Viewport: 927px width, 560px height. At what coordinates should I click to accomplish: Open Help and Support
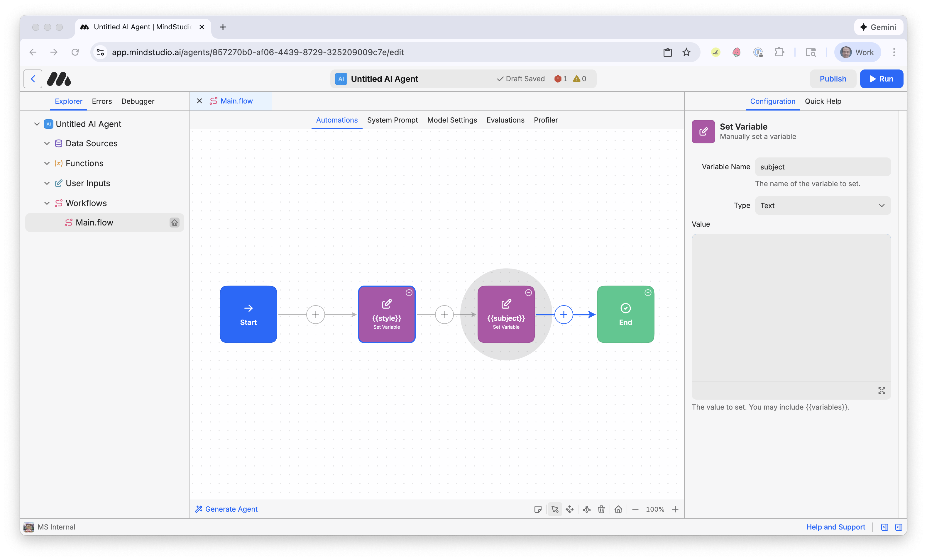(835, 527)
